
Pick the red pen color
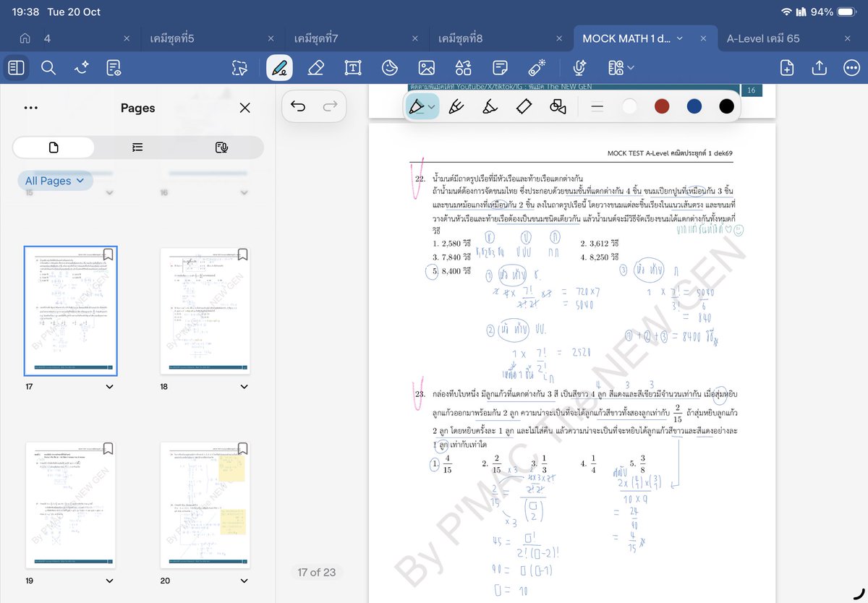[662, 107]
